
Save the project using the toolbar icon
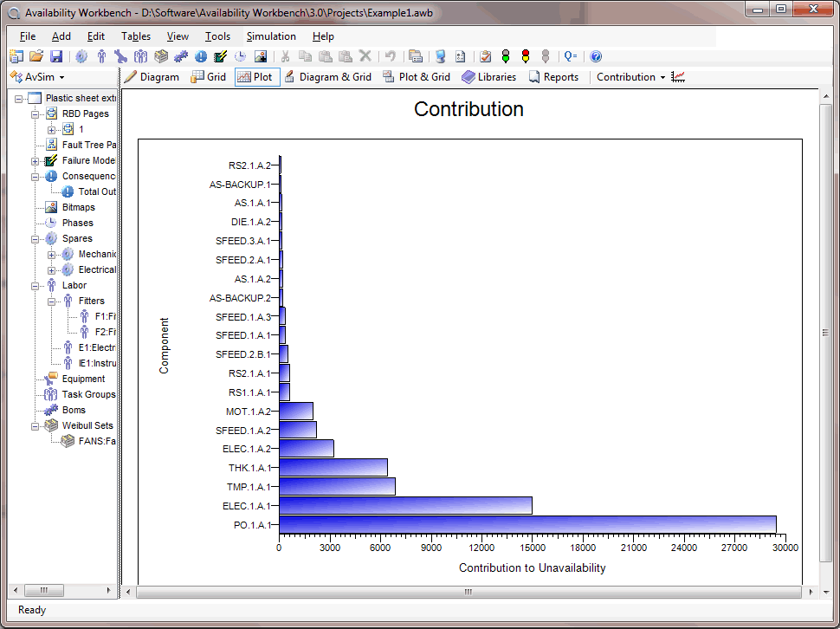point(55,56)
